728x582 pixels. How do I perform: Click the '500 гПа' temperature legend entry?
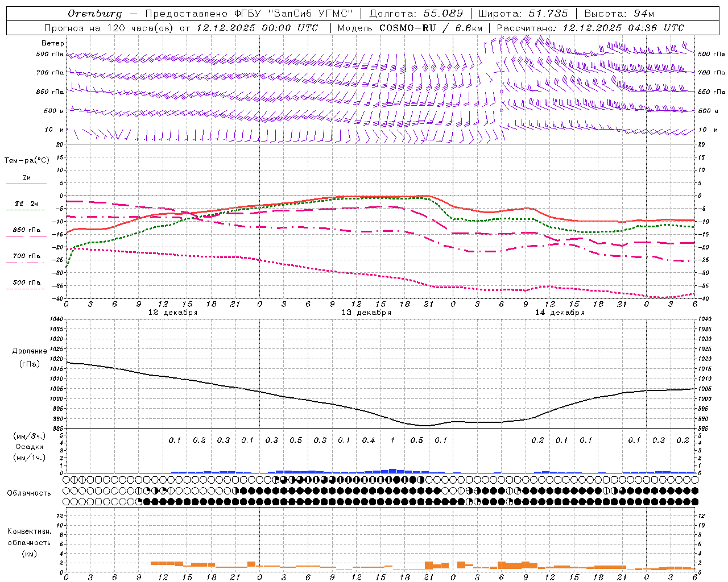(27, 282)
